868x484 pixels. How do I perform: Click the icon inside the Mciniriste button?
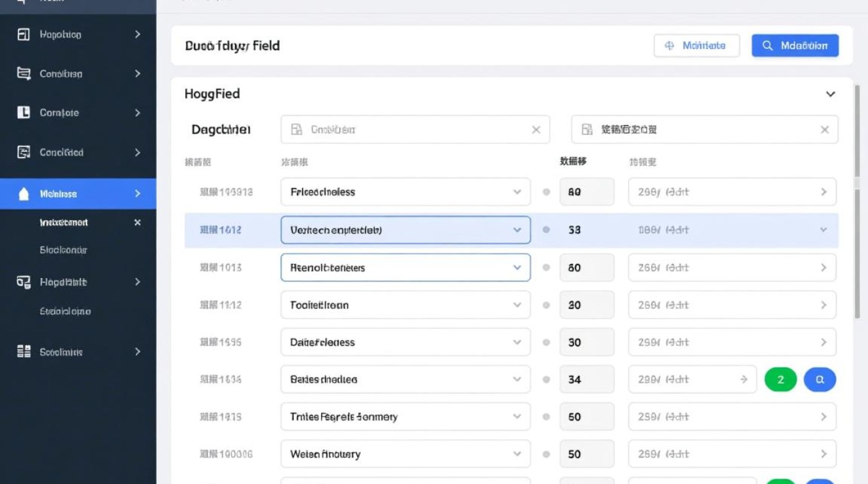tap(669, 46)
